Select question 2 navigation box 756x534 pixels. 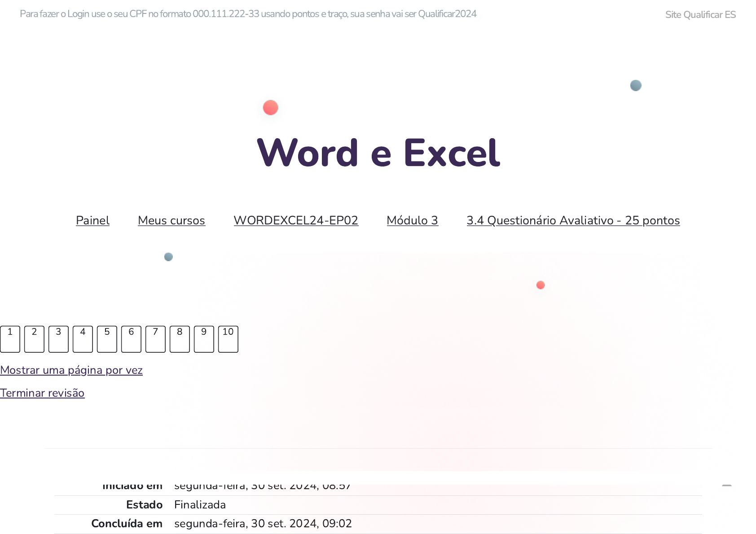click(34, 339)
